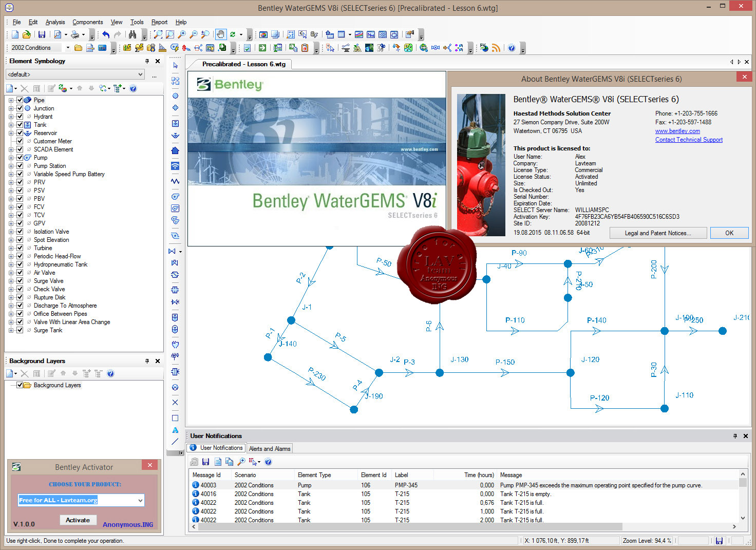This screenshot has width=756, height=550.
Task: Click the Save icon in User Notifications toolbar
Action: click(x=205, y=462)
